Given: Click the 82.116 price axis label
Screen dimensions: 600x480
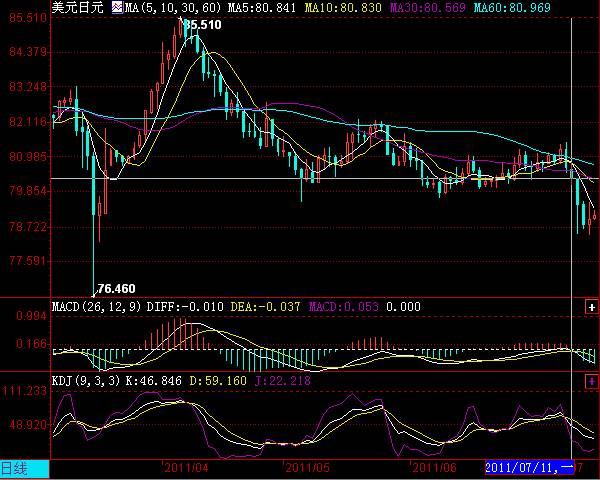Looking at the screenshot, I should pyautogui.click(x=28, y=122).
